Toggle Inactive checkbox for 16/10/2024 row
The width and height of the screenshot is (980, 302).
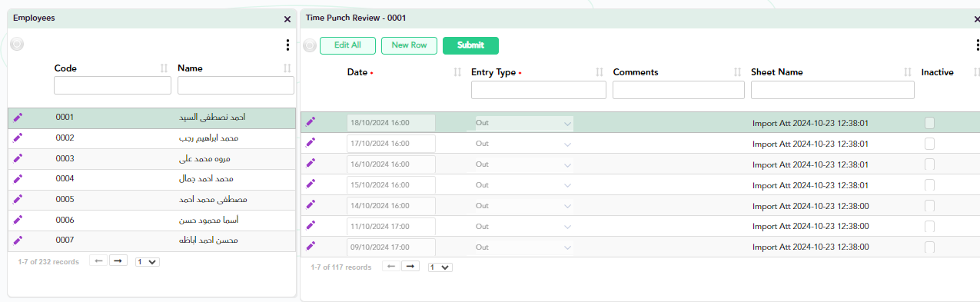(x=929, y=164)
